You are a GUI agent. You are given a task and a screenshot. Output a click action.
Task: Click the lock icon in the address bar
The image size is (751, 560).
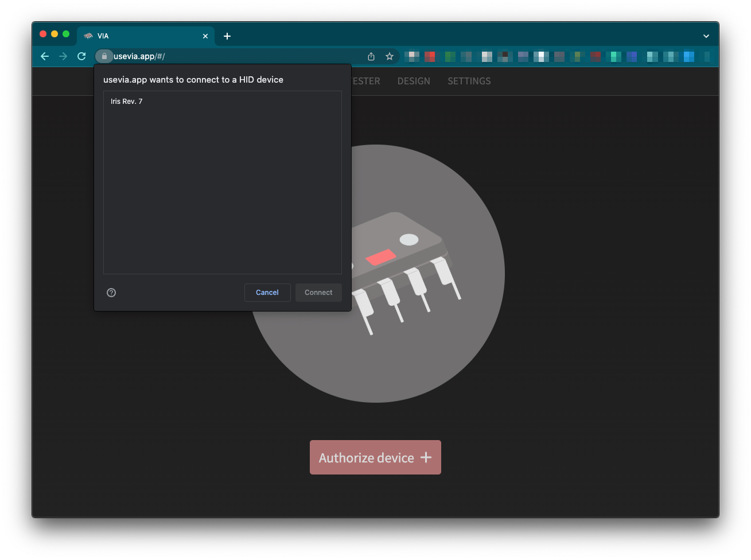click(104, 56)
